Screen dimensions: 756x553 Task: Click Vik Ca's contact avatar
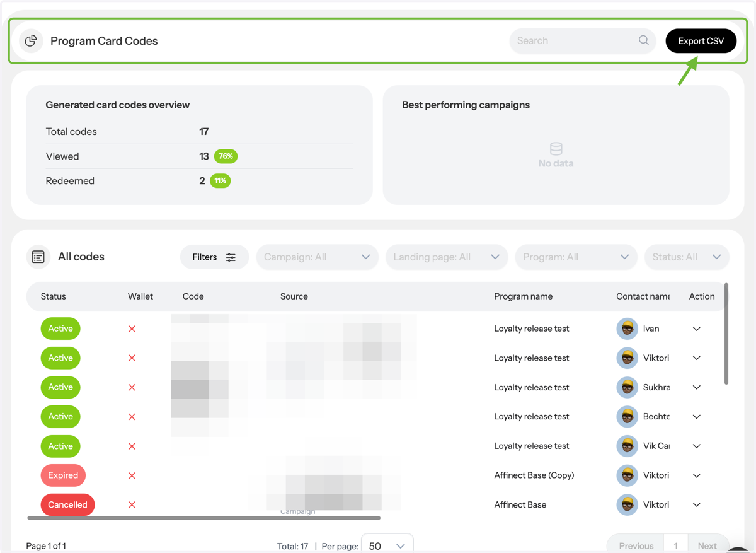pos(627,446)
